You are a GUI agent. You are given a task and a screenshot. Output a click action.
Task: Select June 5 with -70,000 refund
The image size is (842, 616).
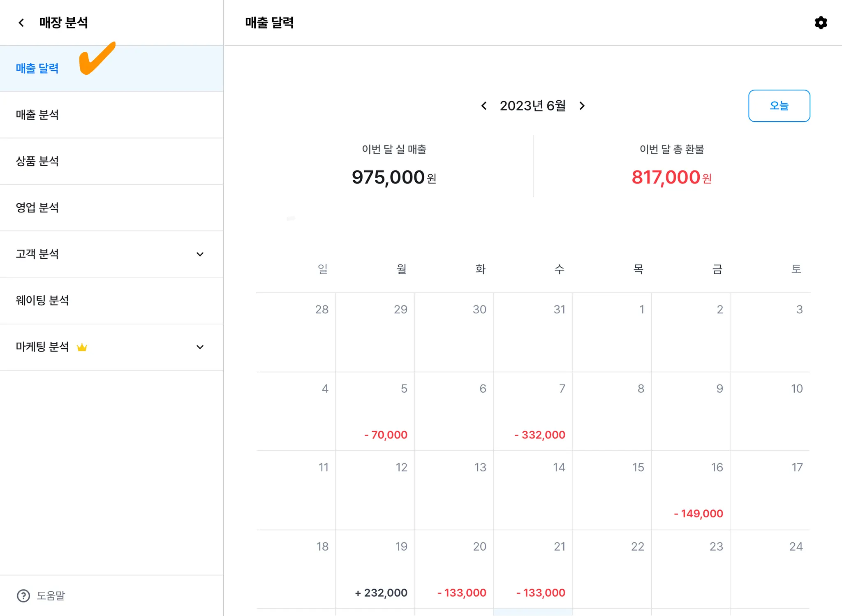[x=375, y=412]
